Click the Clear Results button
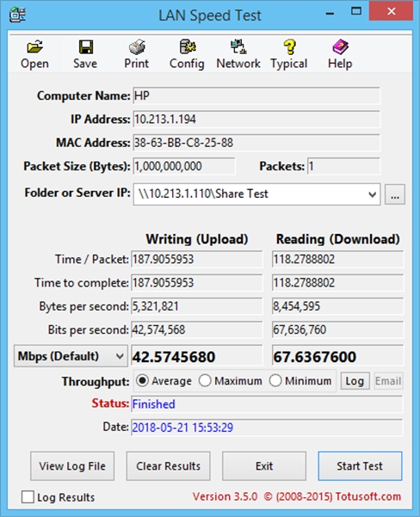 coord(169,466)
